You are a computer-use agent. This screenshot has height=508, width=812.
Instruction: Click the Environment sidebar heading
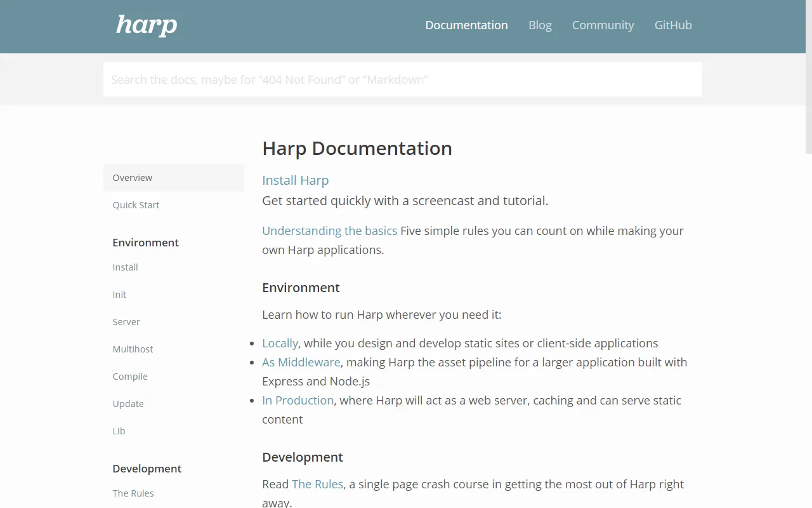146,243
